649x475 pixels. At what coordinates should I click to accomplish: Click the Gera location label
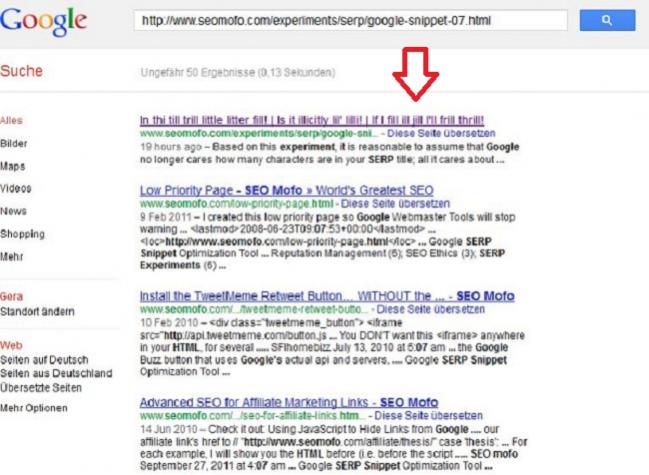click(12, 297)
